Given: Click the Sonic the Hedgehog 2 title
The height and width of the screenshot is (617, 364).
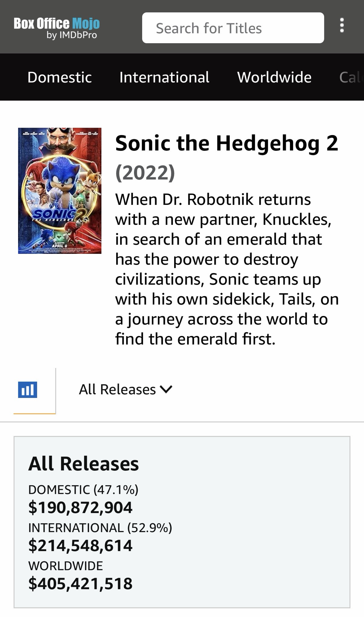Looking at the screenshot, I should [x=227, y=143].
